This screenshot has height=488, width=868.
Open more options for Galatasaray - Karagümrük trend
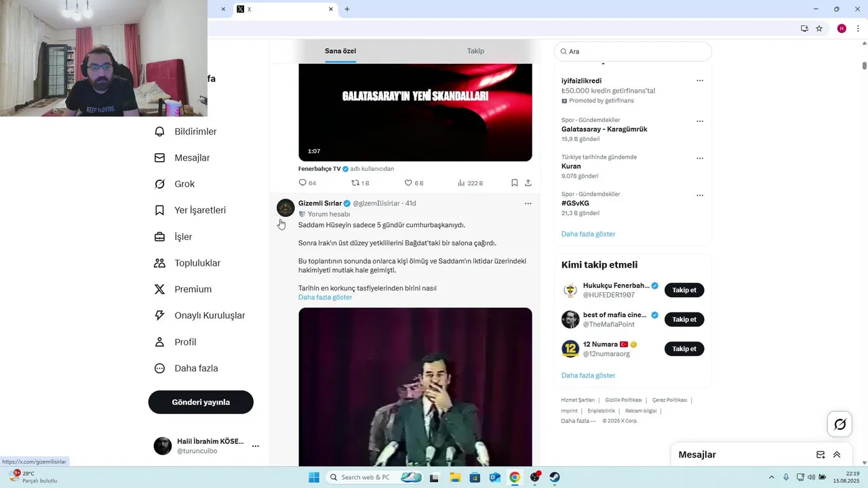pos(700,121)
